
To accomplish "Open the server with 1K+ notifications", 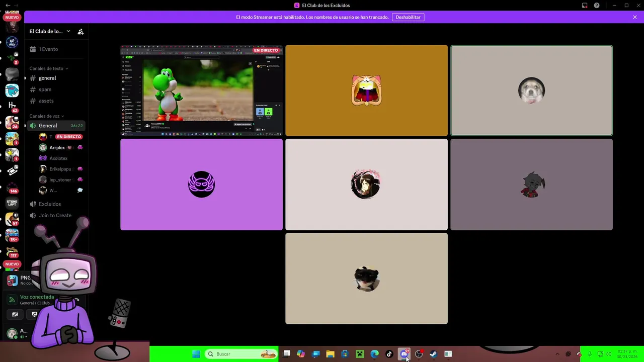I will pos(12,235).
